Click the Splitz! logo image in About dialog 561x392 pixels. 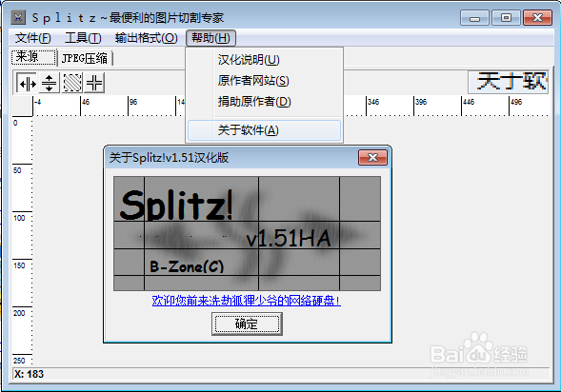[248, 233]
